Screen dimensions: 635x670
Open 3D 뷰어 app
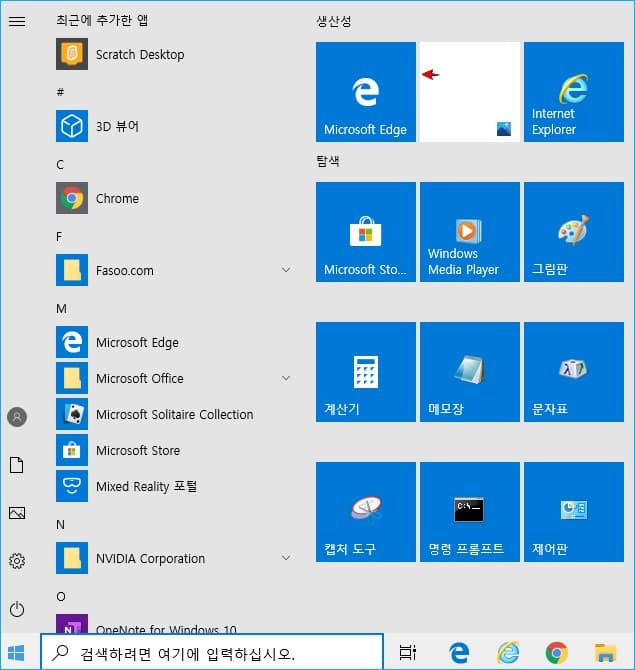[175, 126]
